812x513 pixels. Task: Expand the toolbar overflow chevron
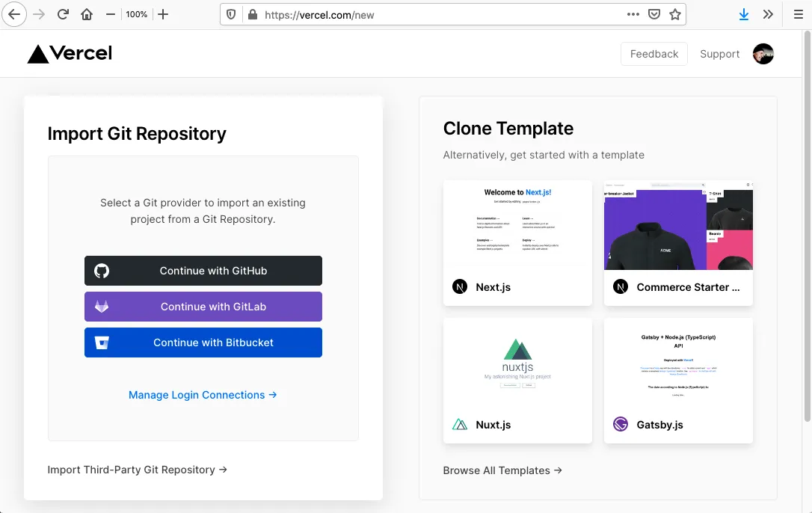click(x=767, y=13)
